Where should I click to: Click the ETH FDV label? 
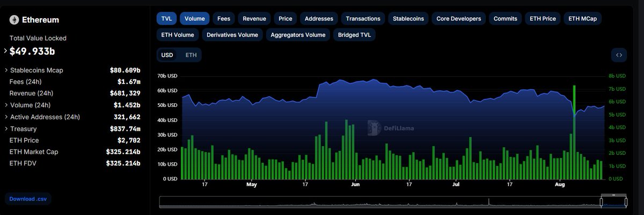[x=23, y=163]
